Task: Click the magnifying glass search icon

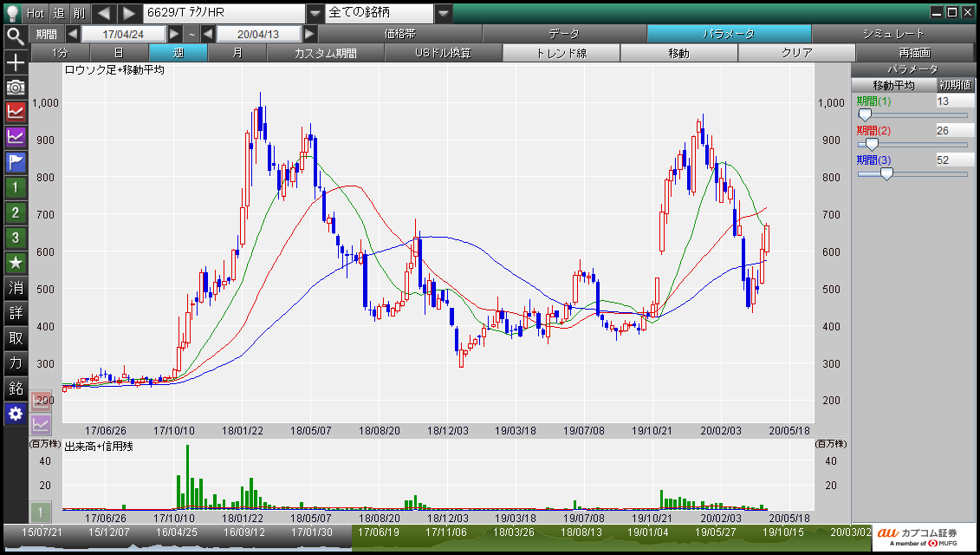Action: (16, 36)
